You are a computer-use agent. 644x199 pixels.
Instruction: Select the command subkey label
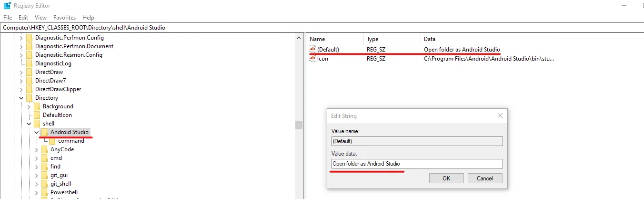point(71,141)
